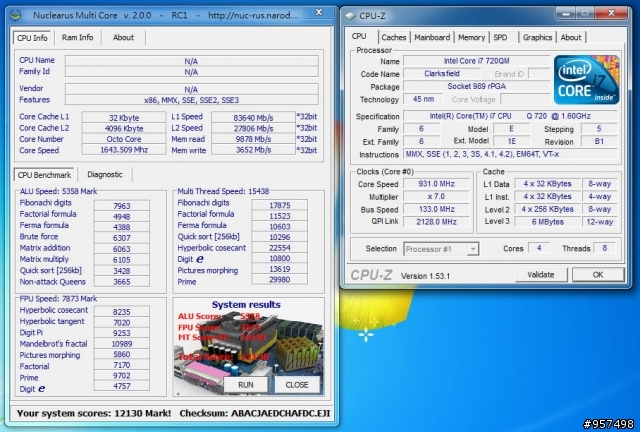The height and width of the screenshot is (432, 640).
Task: Open the Processor #1 selection dropdown
Action: point(441,249)
